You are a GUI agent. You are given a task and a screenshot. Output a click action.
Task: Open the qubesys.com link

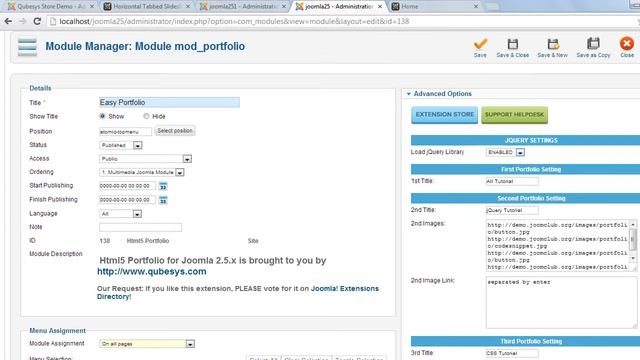coord(152,271)
